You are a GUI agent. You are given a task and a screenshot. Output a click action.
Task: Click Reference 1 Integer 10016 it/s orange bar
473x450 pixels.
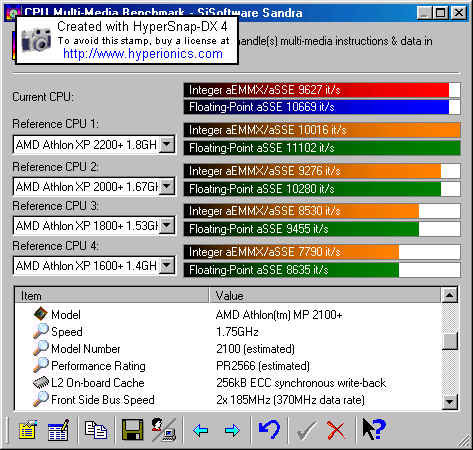click(x=322, y=130)
